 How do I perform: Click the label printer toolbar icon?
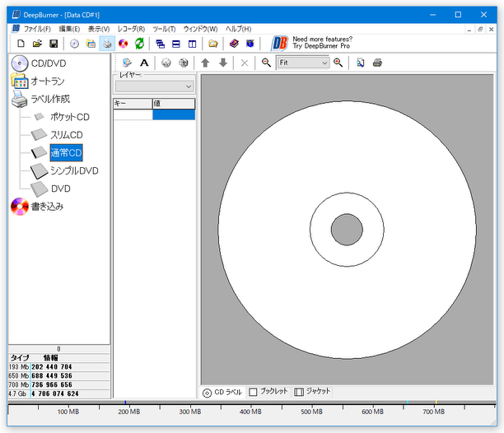click(x=107, y=44)
